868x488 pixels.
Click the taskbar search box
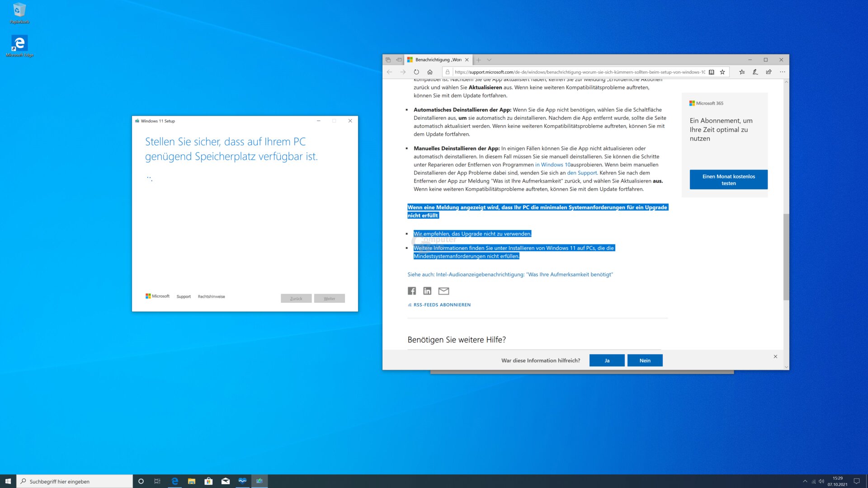click(x=75, y=482)
